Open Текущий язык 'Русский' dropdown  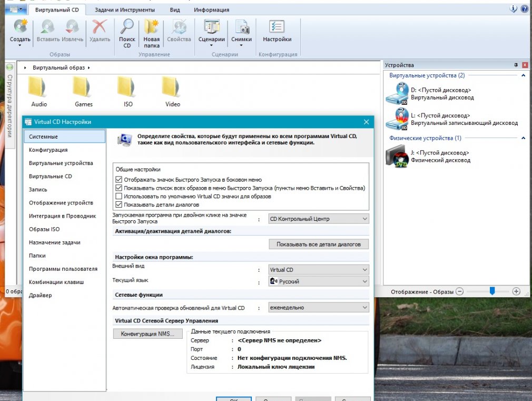click(x=318, y=281)
